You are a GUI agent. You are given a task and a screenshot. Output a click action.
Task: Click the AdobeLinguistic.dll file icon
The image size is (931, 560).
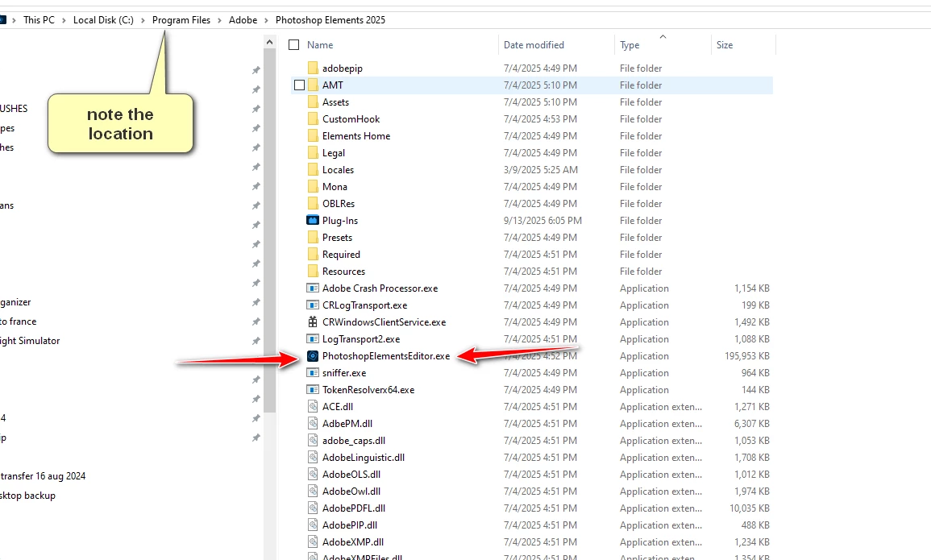(x=313, y=458)
